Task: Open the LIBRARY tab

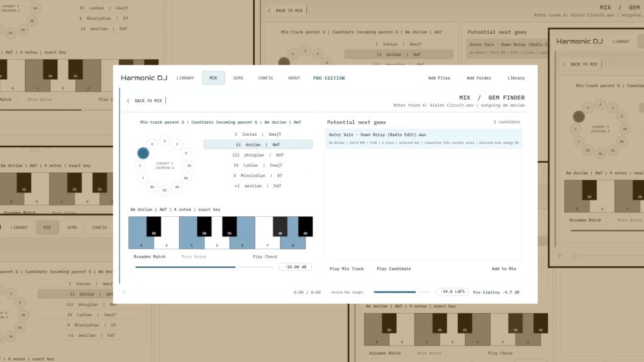Action: (x=186, y=78)
